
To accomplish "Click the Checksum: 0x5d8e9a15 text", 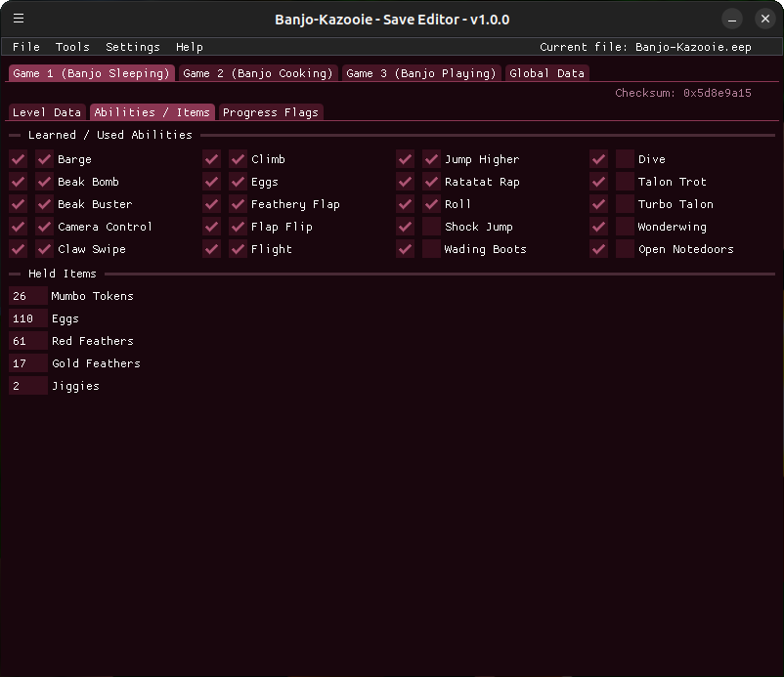I will (683, 93).
